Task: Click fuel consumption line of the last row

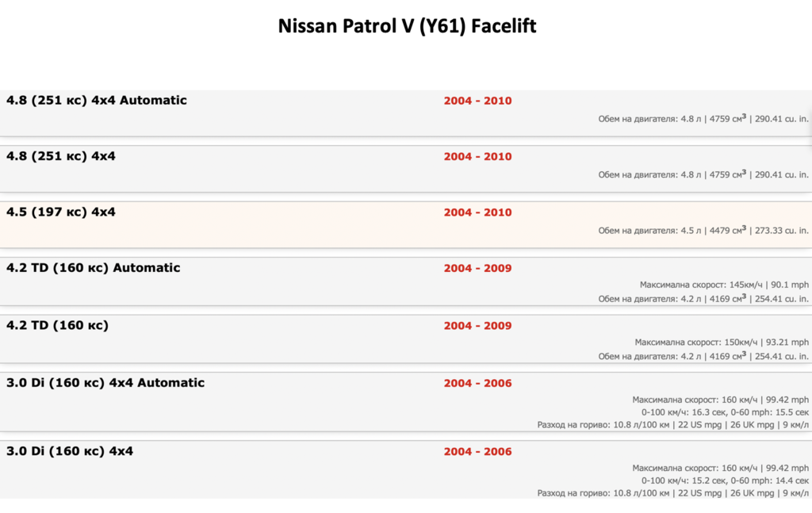Action: (x=672, y=492)
